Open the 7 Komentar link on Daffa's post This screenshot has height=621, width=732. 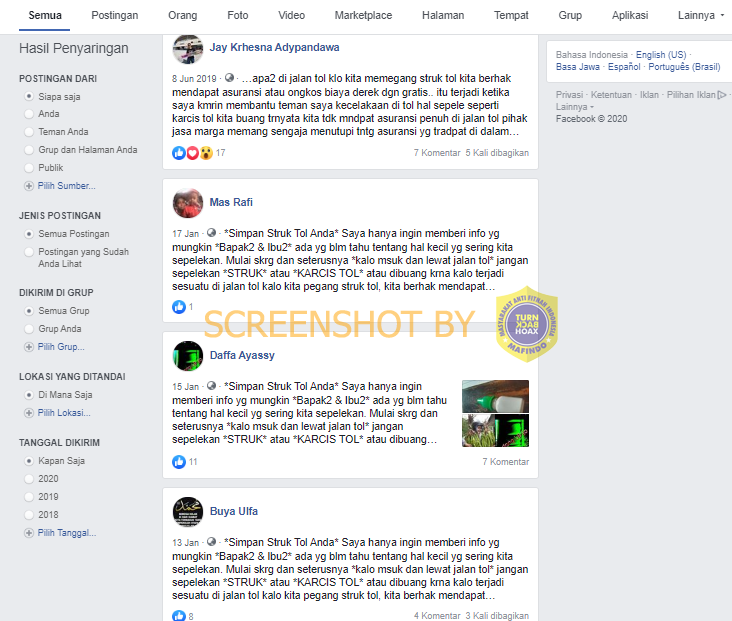point(506,462)
